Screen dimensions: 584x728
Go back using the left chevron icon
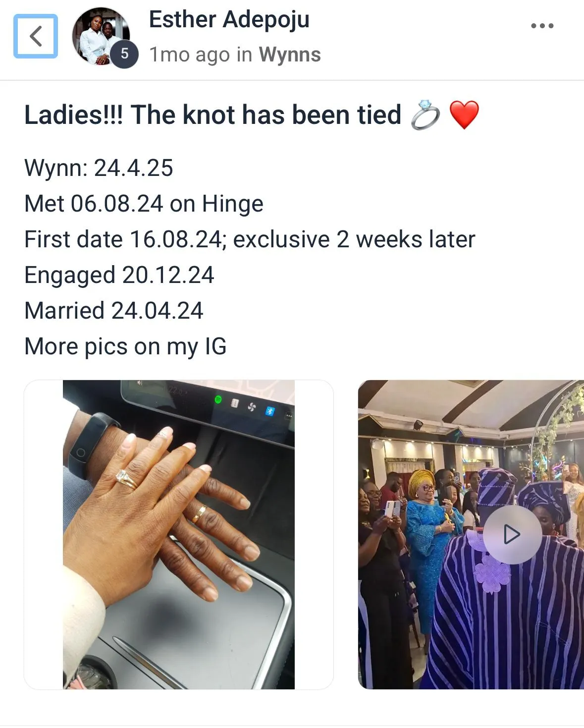click(36, 36)
